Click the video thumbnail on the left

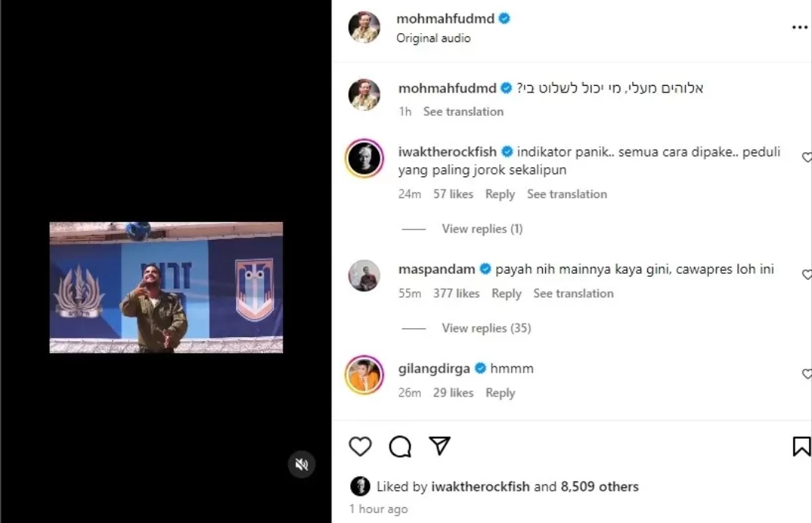[165, 287]
